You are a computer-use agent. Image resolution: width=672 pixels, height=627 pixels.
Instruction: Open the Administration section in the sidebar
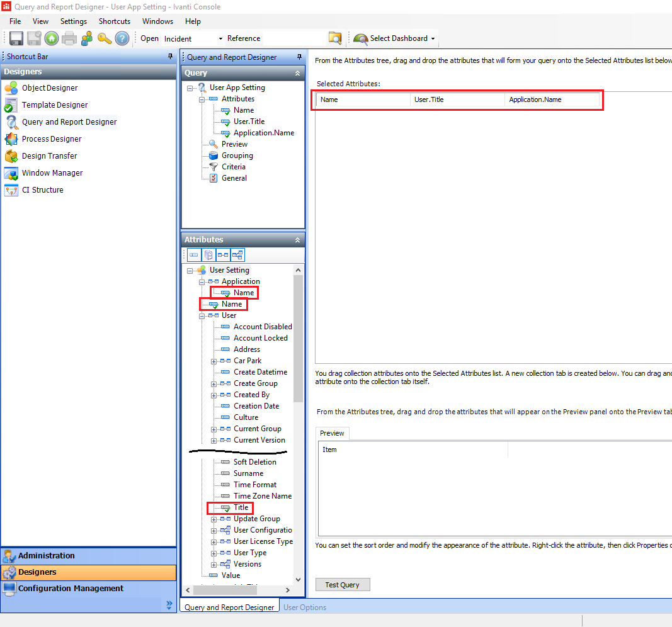pos(47,556)
